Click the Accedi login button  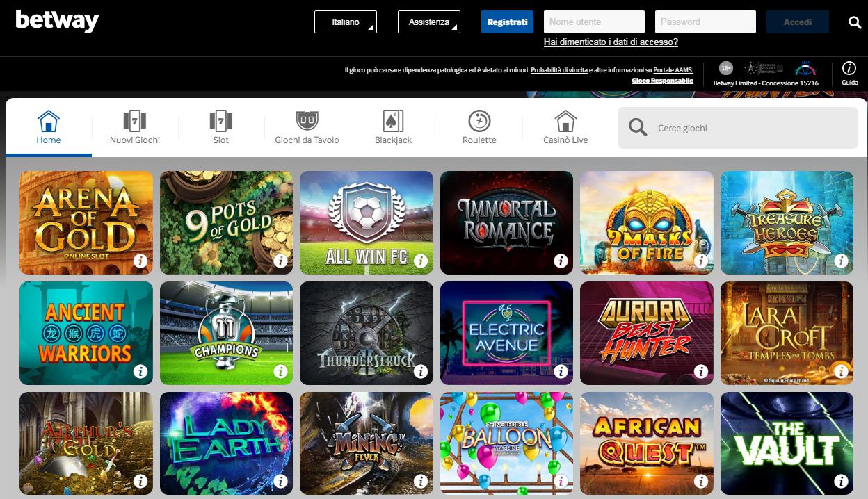click(797, 22)
